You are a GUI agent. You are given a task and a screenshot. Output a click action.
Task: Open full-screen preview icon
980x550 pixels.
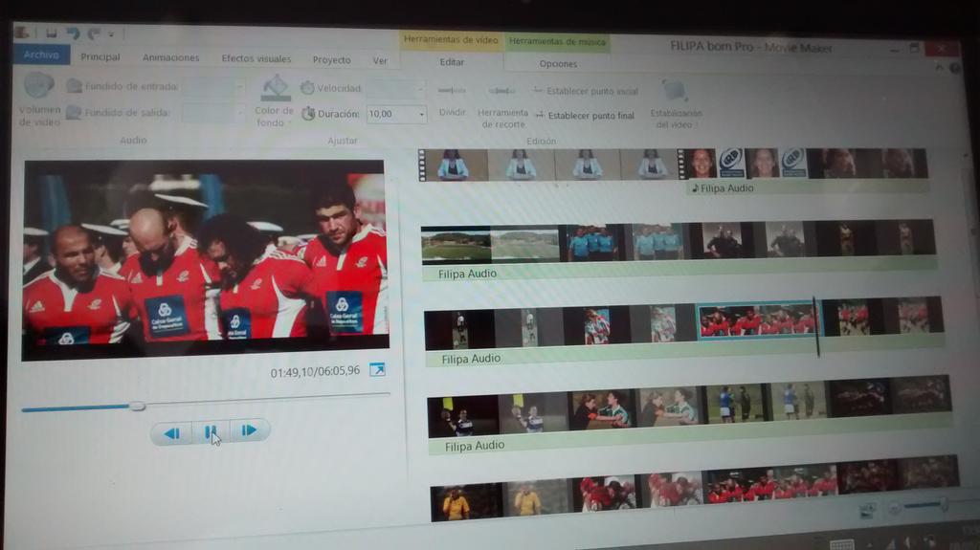[377, 370]
